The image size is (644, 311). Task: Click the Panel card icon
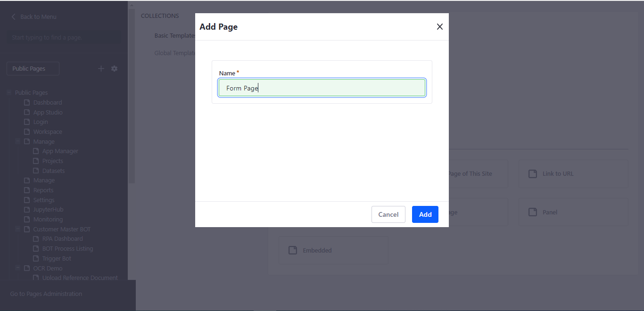click(533, 212)
